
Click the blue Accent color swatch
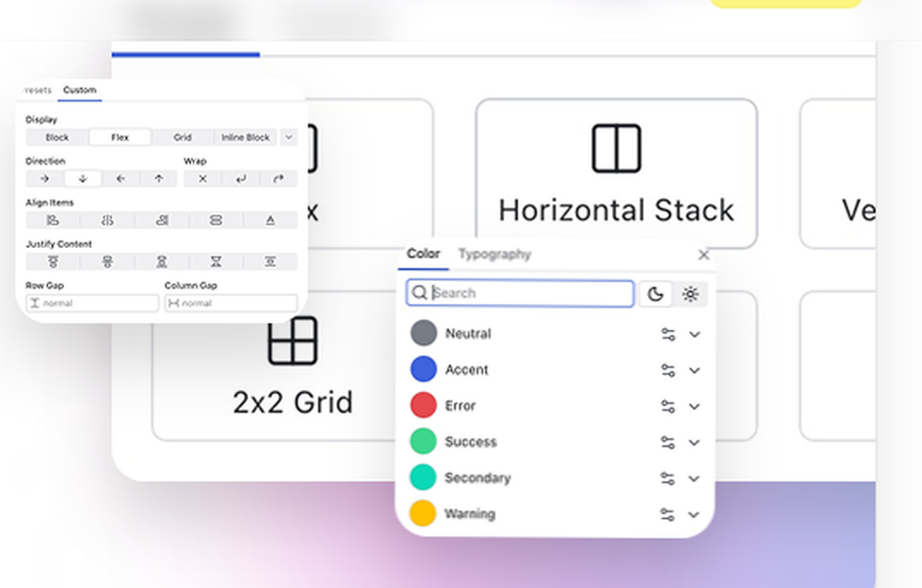[423, 370]
